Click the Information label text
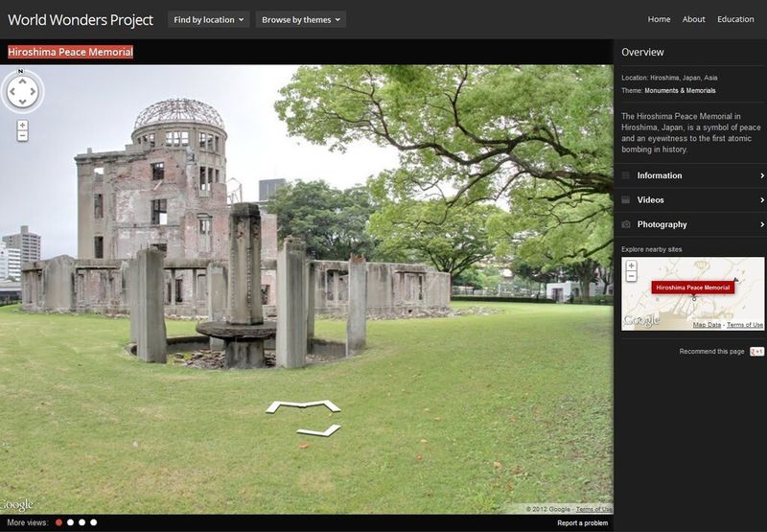The width and height of the screenshot is (767, 532). coord(660,175)
